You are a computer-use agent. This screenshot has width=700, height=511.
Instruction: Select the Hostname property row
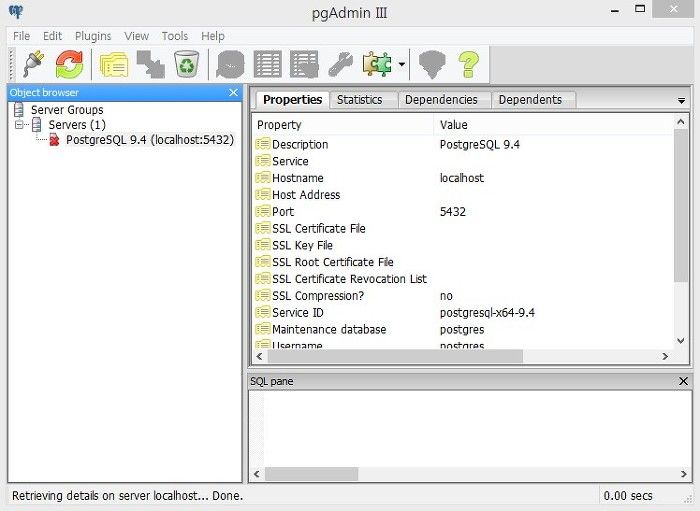463,178
